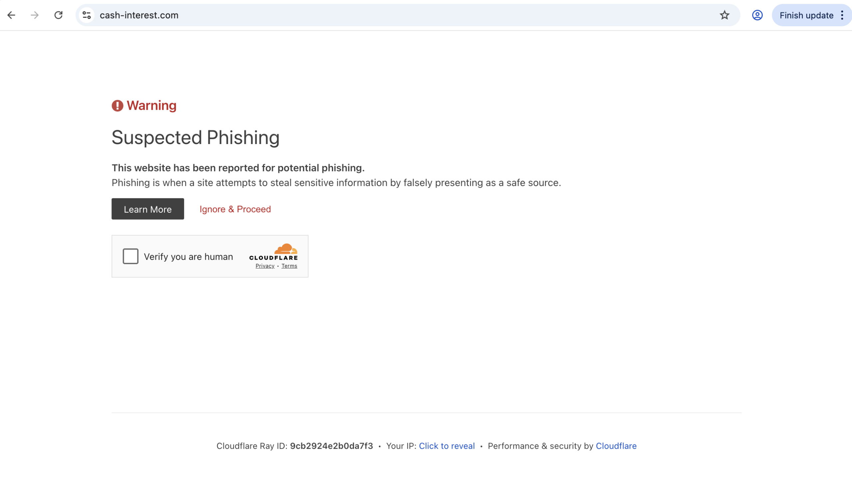Expand browser options next to Finish update
Viewport: 852px width, 504px height.
click(x=842, y=15)
